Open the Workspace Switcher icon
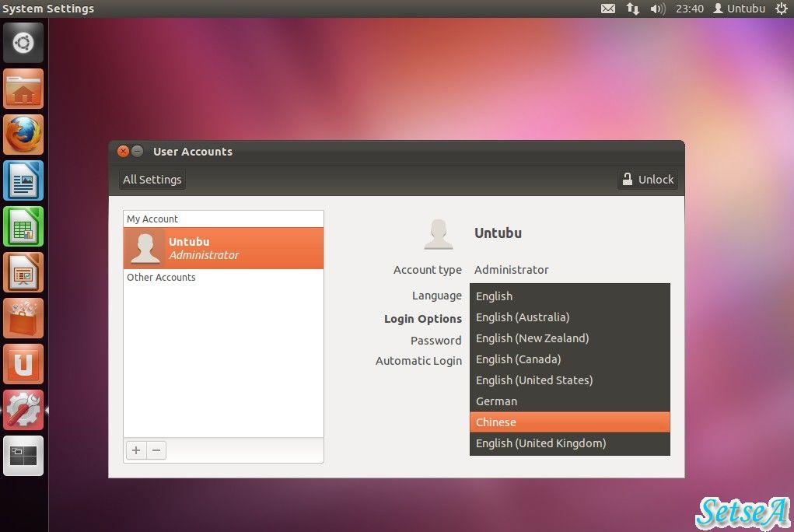 (x=23, y=456)
